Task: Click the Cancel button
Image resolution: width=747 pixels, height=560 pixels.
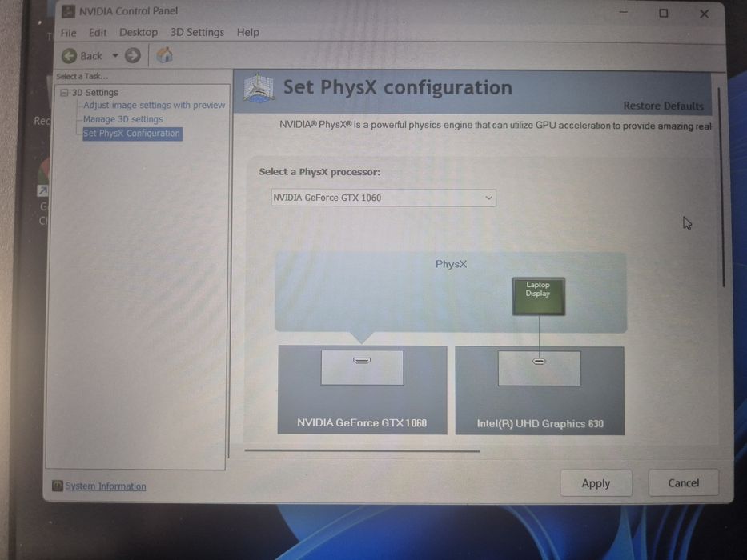Action: point(683,483)
